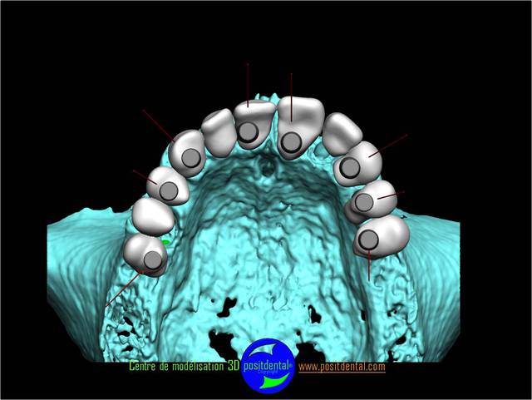
Task: Click the incisive foramen hole behind front teeth
Action: coord(268,170)
